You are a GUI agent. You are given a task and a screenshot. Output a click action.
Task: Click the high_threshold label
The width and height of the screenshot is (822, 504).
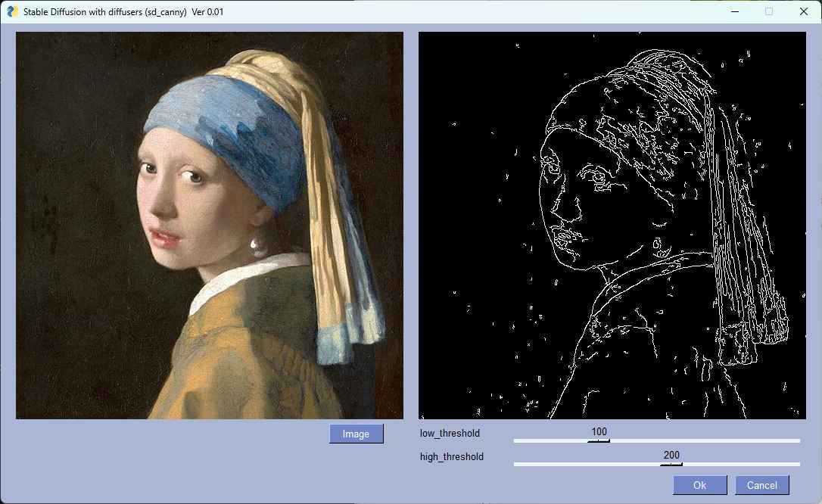pyautogui.click(x=452, y=456)
